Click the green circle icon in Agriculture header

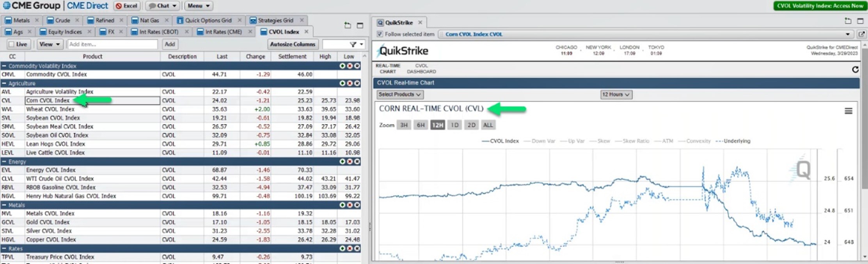tap(342, 83)
